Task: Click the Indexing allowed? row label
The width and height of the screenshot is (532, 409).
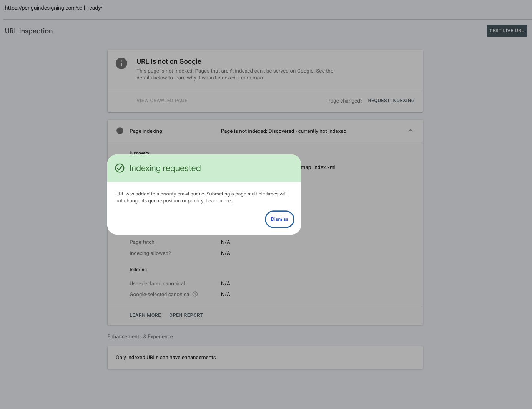Action: [x=150, y=253]
